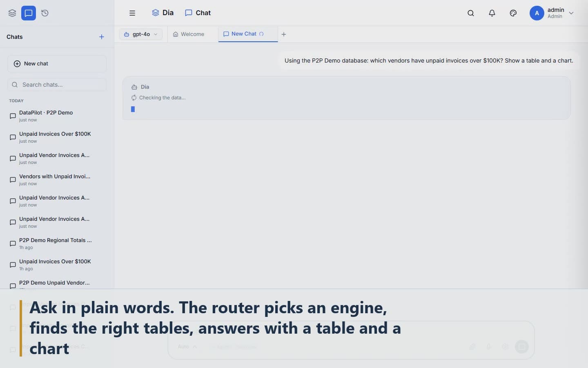Open the theme palette icon
The image size is (588, 368).
[x=513, y=13]
